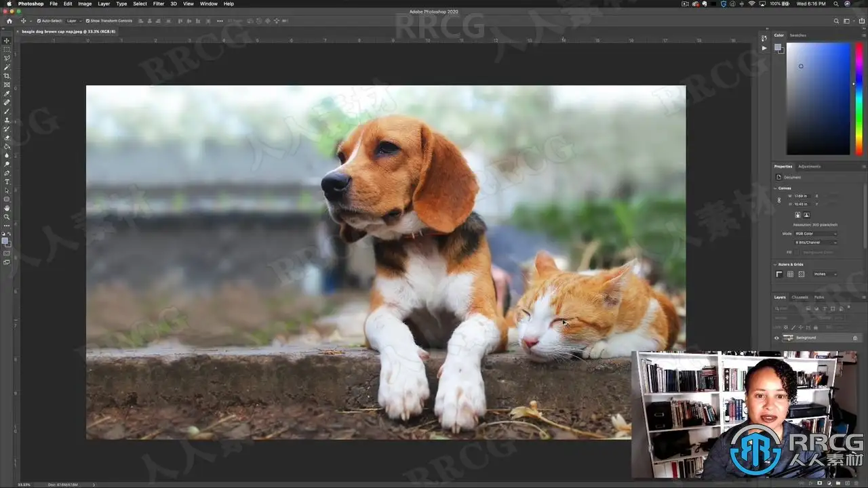
Task: Select the Lasso tool
Action: (7, 58)
